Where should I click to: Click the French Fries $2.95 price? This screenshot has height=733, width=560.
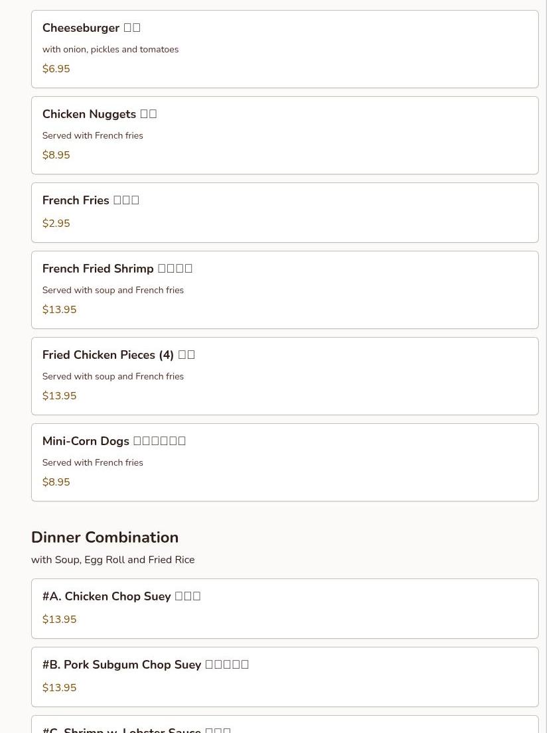coord(56,224)
